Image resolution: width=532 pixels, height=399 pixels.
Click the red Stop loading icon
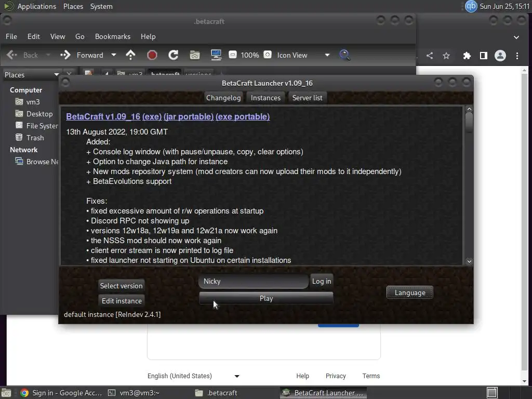[152, 55]
